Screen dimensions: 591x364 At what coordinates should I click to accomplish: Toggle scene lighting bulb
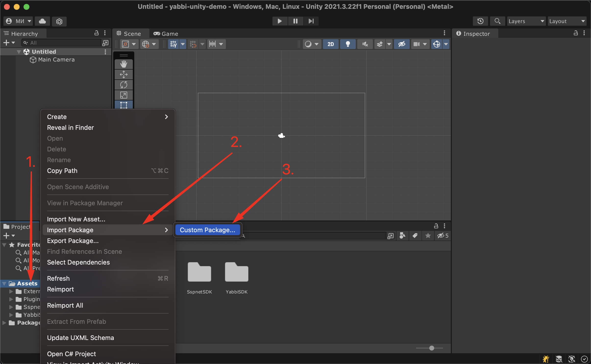[x=347, y=44]
